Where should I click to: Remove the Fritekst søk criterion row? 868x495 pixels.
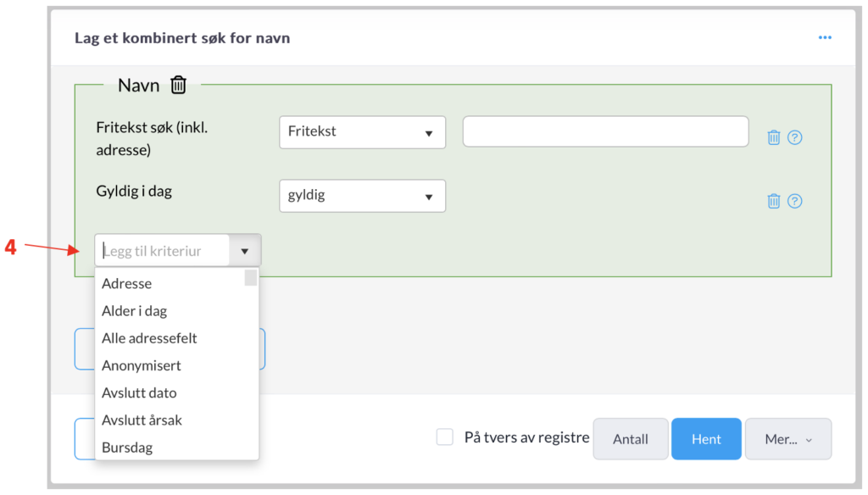coord(773,137)
